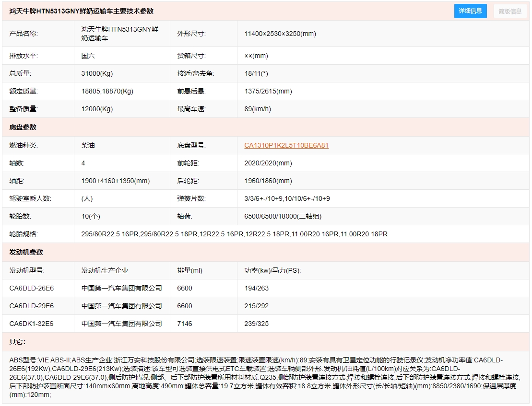Select power value 239/325
This screenshot has width=532, height=406.
click(257, 324)
